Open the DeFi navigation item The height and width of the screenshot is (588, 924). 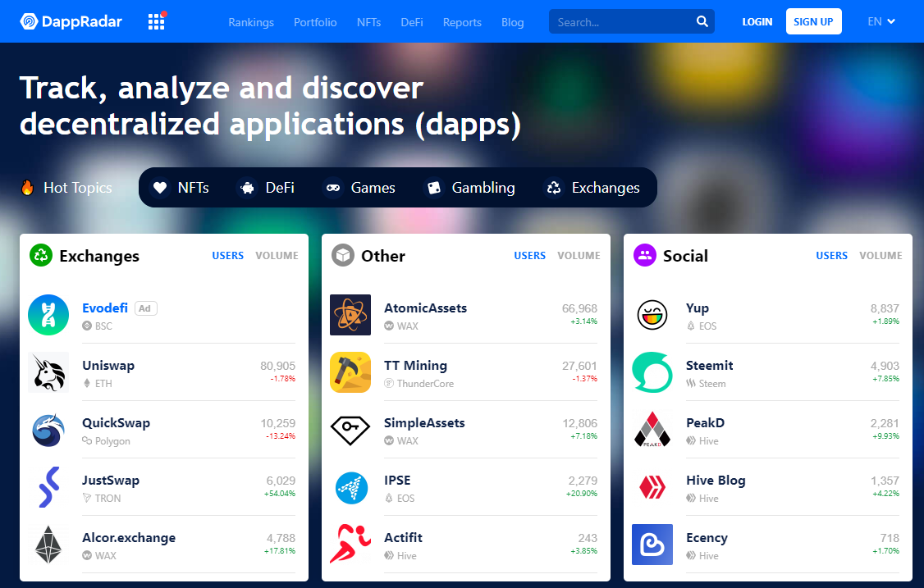coord(412,22)
